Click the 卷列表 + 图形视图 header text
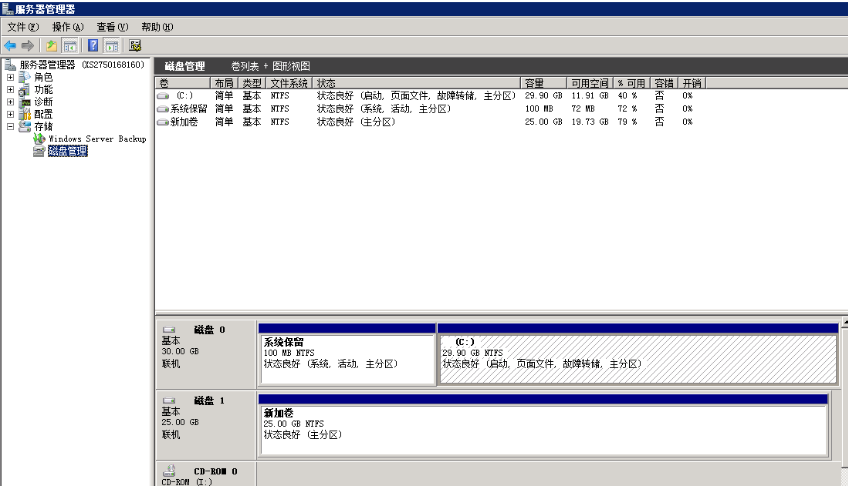848x490 pixels. pyautogui.click(x=270, y=66)
